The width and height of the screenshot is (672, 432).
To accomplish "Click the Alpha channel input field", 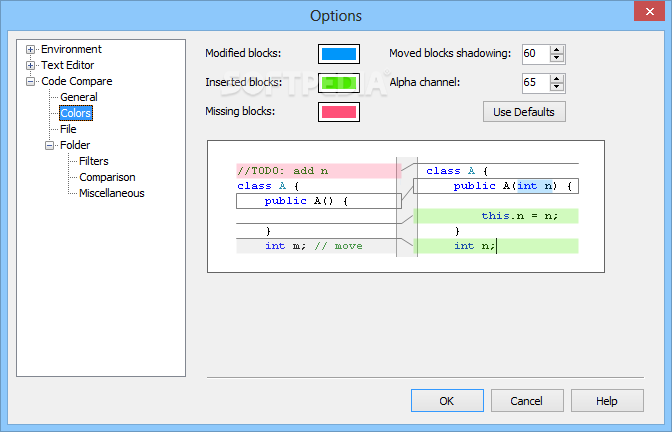I will point(536,83).
